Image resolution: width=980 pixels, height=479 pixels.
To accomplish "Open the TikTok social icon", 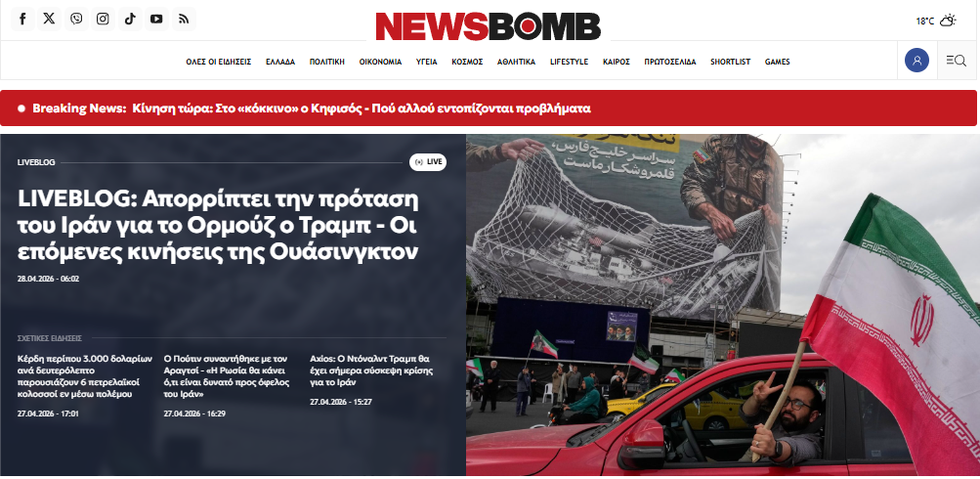I will 130,20.
